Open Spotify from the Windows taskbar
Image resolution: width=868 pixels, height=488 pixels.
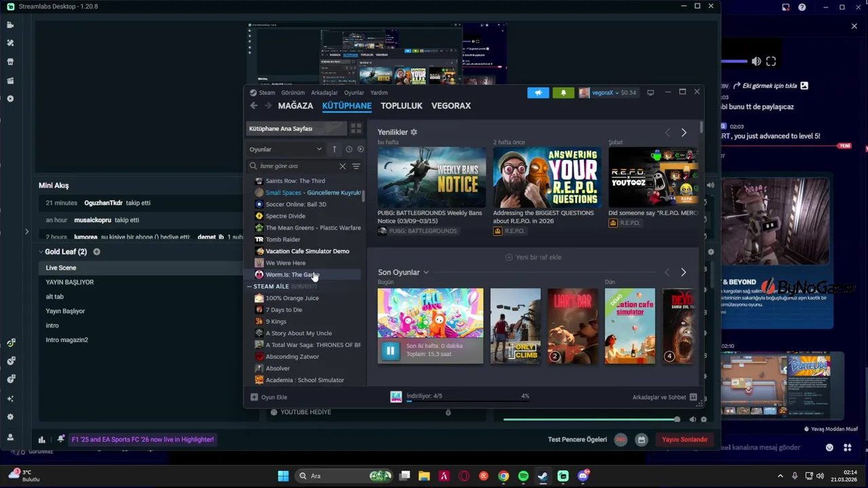point(523,476)
